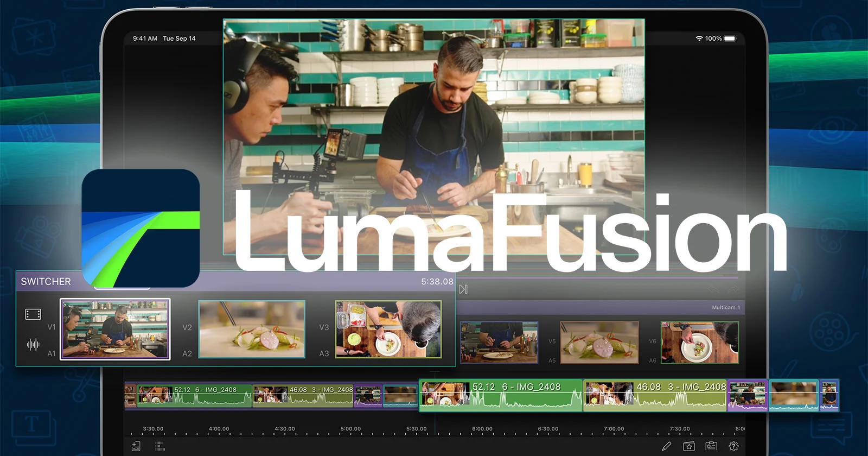Click the 5:00.00 ruler mark
868x456 pixels.
click(x=350, y=429)
